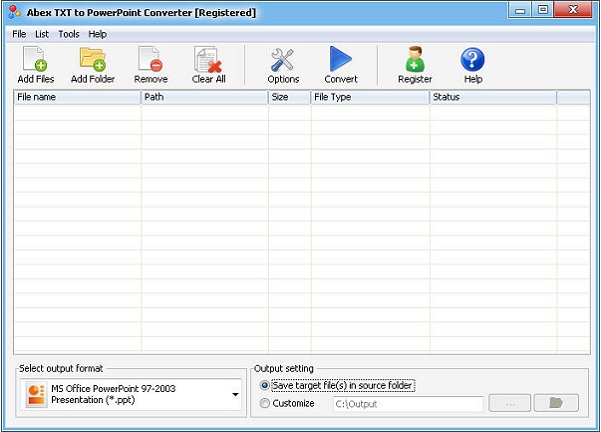Click the Remove file icon
The image size is (601, 432).
(150, 59)
